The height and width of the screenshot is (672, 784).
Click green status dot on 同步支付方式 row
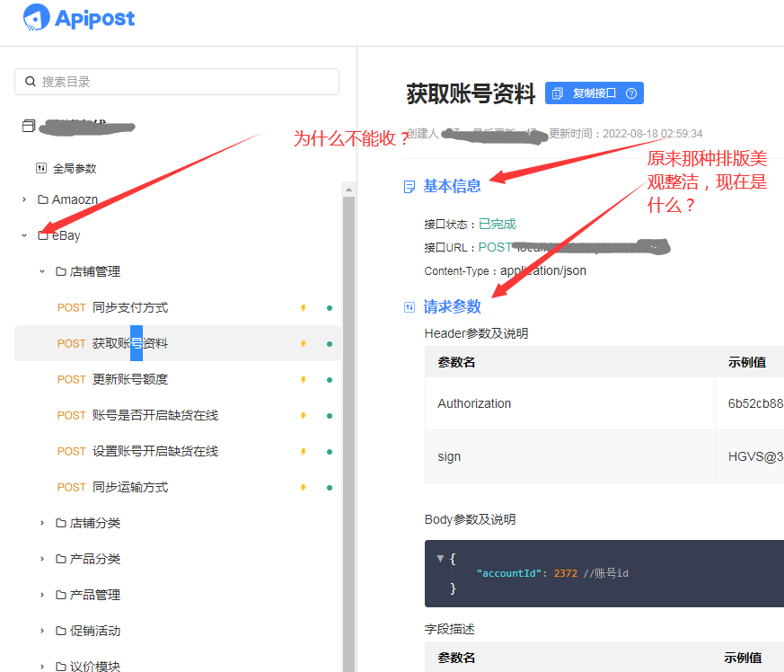pyautogui.click(x=330, y=308)
